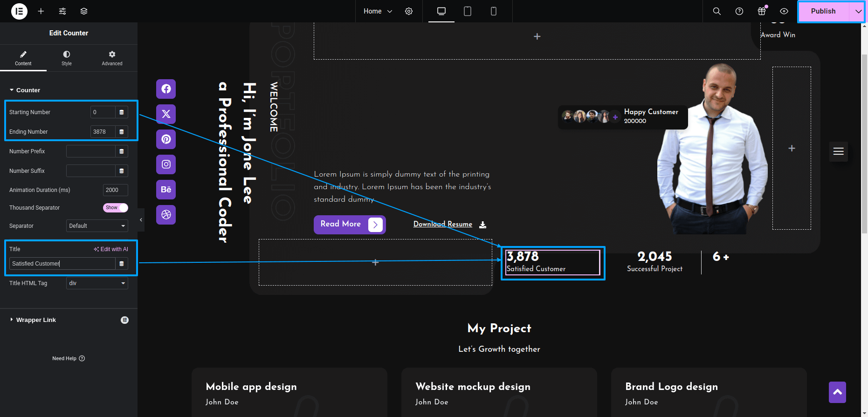868x417 pixels.
Task: Click Edit with AI link
Action: [111, 249]
